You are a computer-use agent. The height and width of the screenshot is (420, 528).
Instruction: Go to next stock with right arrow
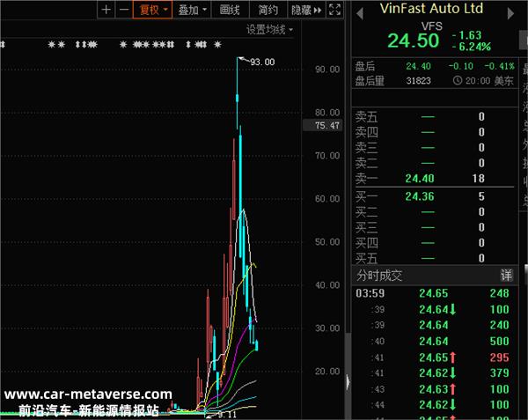(510, 14)
